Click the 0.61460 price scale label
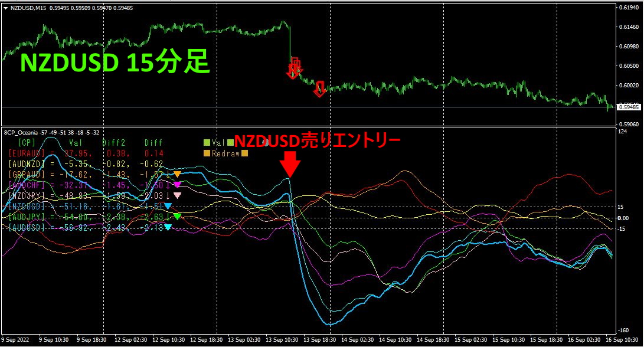 [x=629, y=27]
